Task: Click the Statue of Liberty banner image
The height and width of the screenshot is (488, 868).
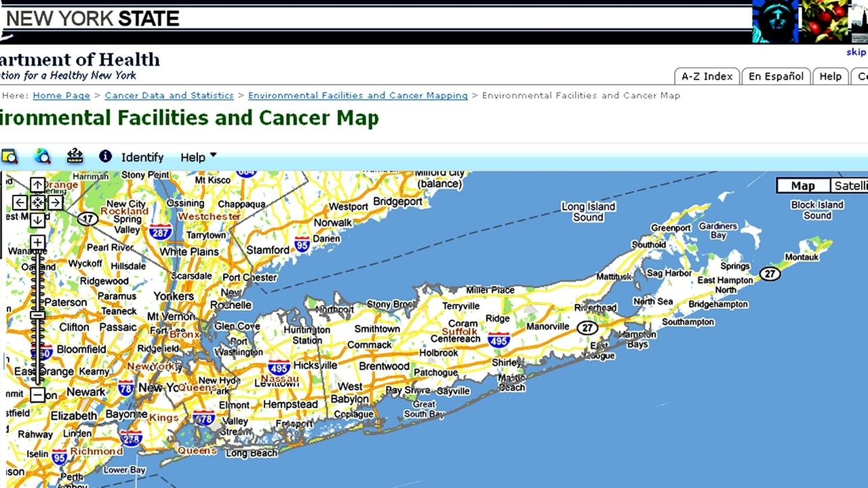Action: (x=775, y=22)
